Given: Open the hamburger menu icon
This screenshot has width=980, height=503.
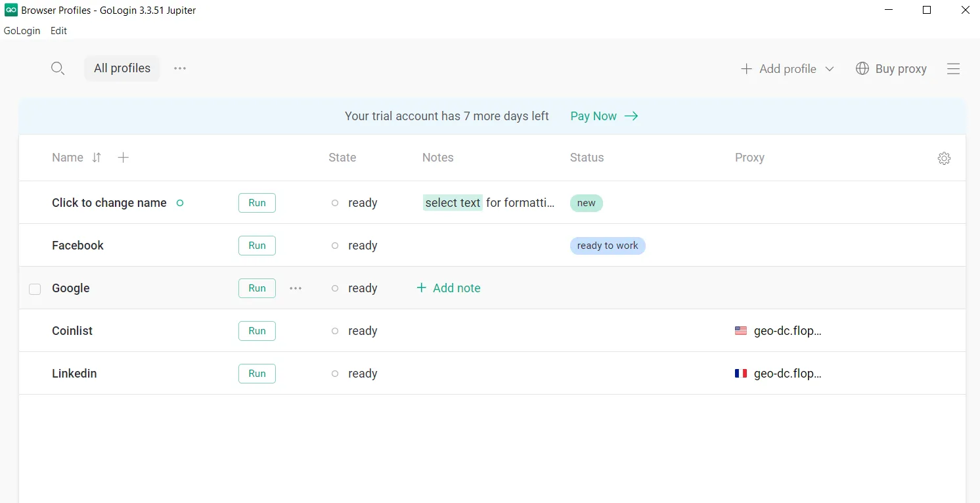Looking at the screenshot, I should pyautogui.click(x=953, y=69).
